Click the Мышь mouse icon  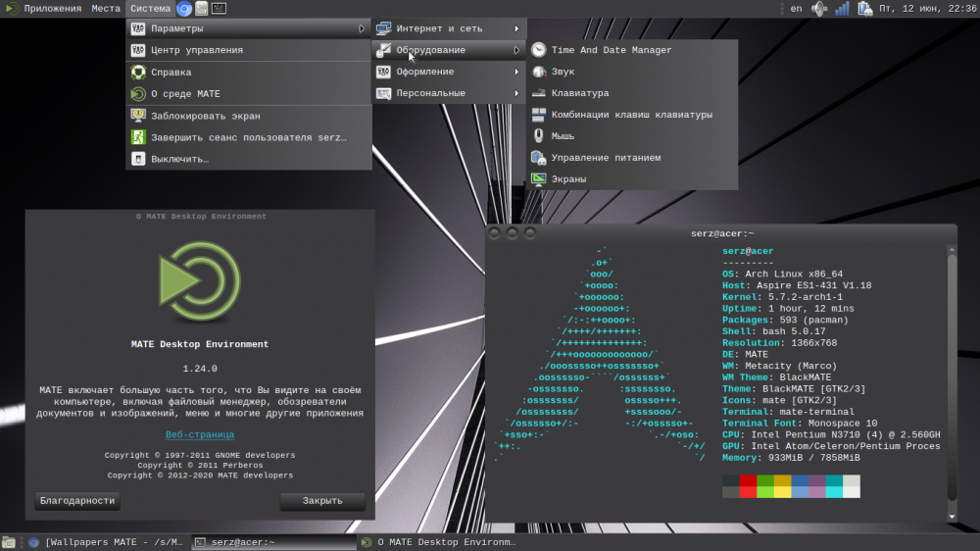[x=539, y=135]
